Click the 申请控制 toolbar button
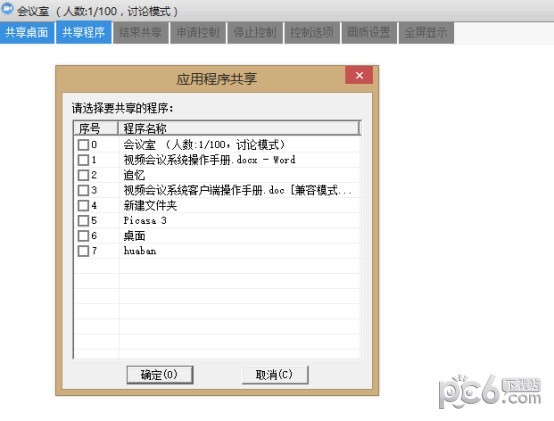The image size is (554, 421). pyautogui.click(x=198, y=32)
